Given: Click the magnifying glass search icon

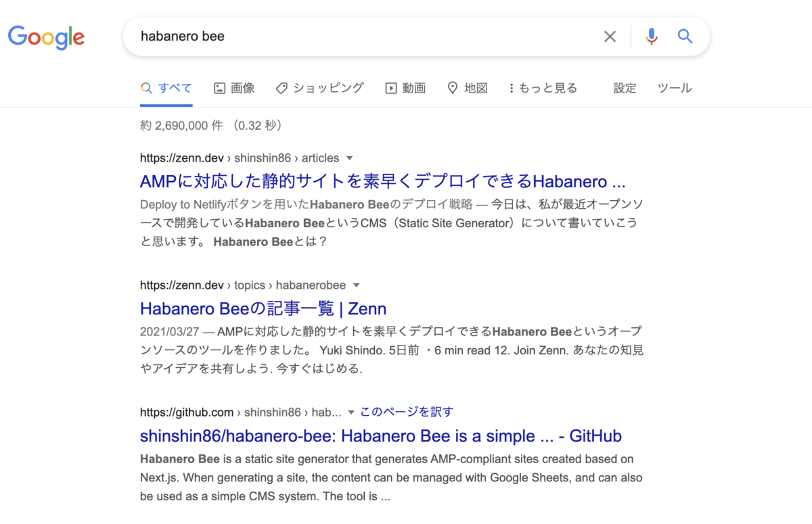Looking at the screenshot, I should 685,37.
